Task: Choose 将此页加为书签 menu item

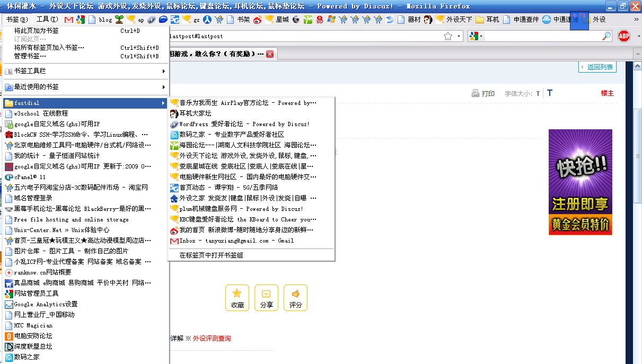Action: point(86,31)
